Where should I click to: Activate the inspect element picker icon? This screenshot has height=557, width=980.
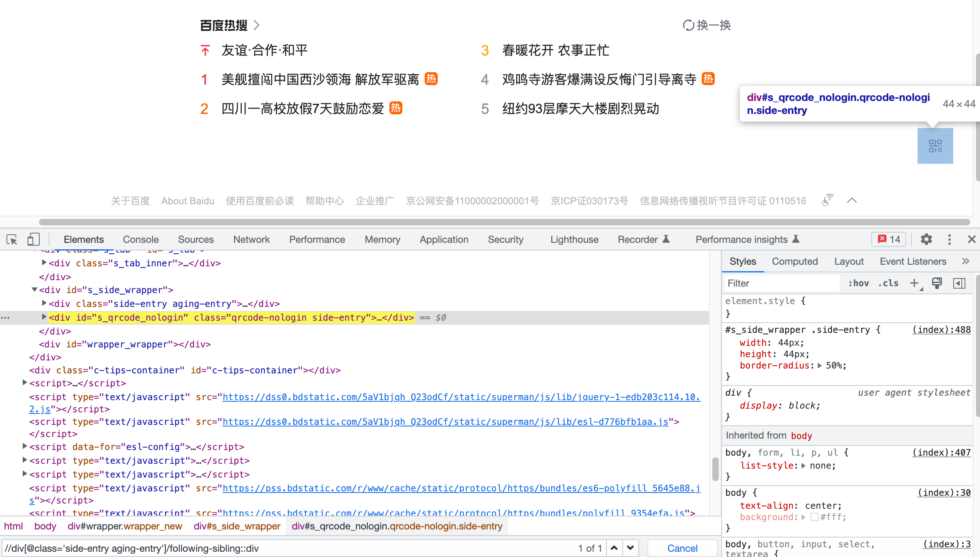pos(12,240)
